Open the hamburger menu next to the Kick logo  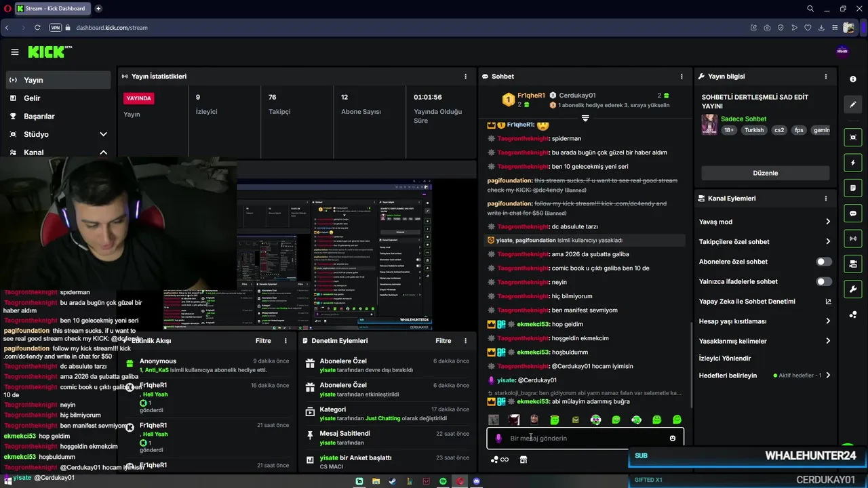coord(14,52)
